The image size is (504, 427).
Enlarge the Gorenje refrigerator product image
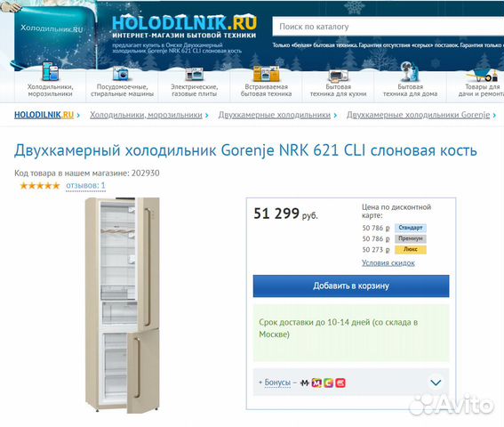122,305
